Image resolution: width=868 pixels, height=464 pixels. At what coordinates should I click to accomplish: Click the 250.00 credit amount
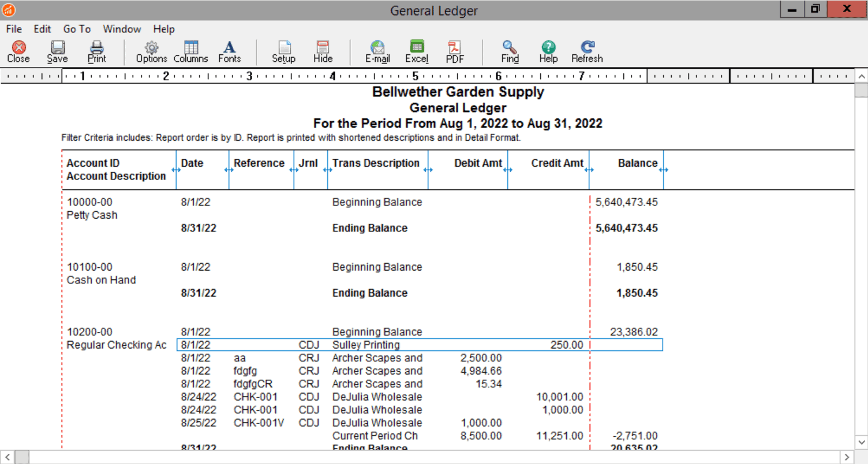pos(566,345)
